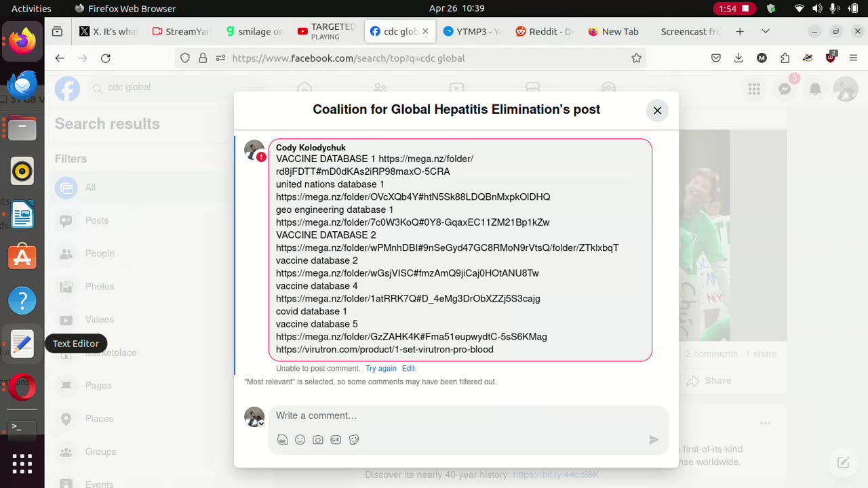Open the clock and calendar Apr 26 10:39

tap(457, 9)
